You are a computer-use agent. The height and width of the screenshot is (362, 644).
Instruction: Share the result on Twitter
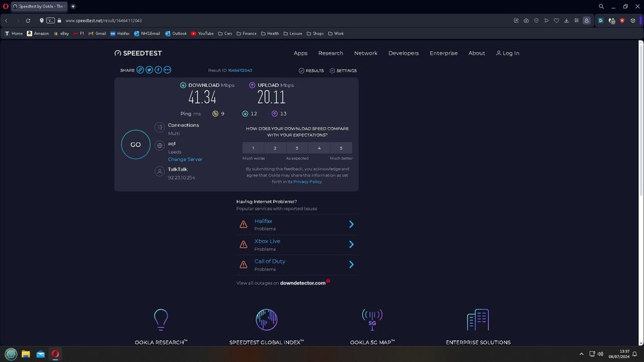point(149,70)
